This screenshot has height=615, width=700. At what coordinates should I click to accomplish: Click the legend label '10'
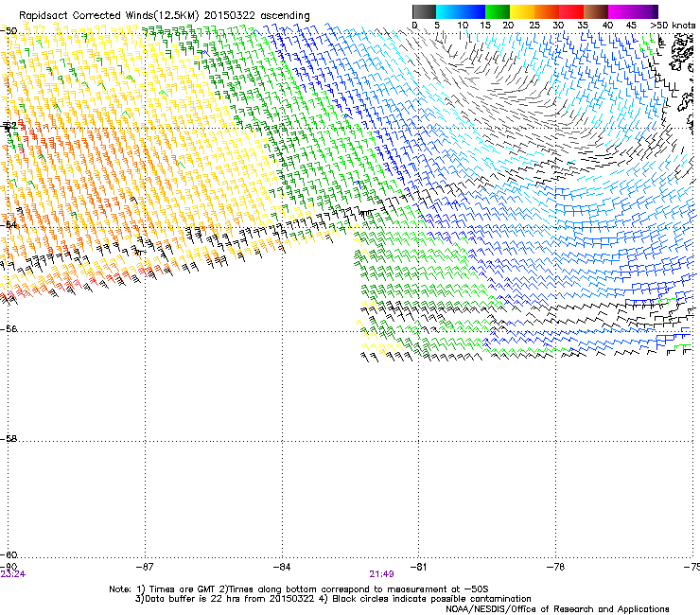click(463, 26)
